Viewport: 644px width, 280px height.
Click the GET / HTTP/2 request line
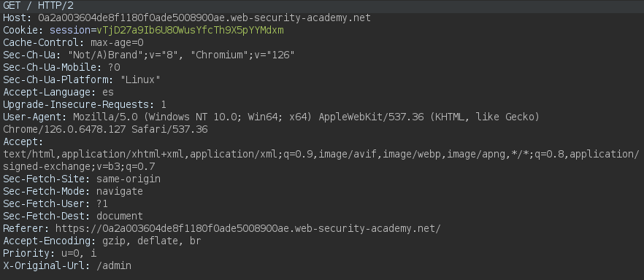(x=39, y=6)
